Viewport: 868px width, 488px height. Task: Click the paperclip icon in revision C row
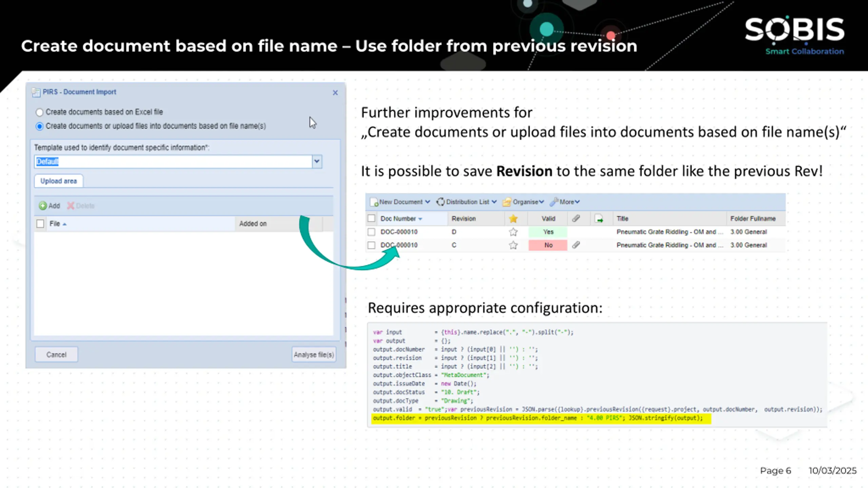pyautogui.click(x=576, y=245)
